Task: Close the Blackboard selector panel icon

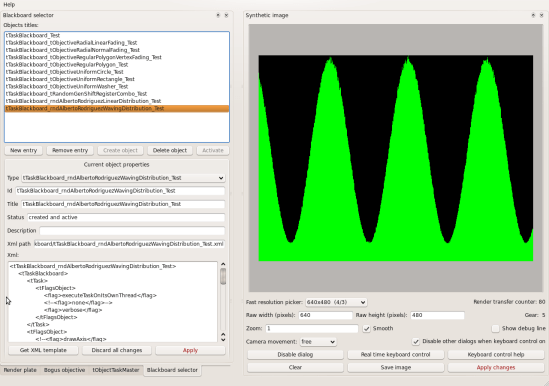Action: pos(226,15)
